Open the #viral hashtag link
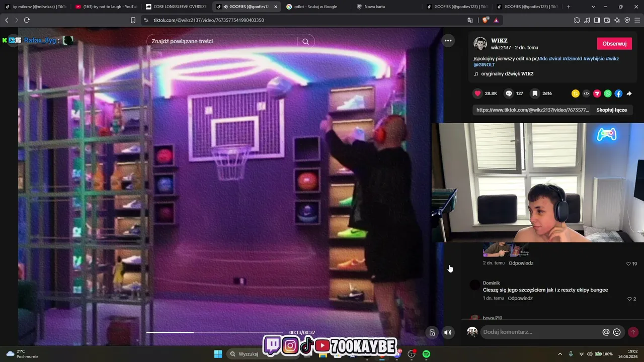The width and height of the screenshot is (644, 362). (555, 58)
